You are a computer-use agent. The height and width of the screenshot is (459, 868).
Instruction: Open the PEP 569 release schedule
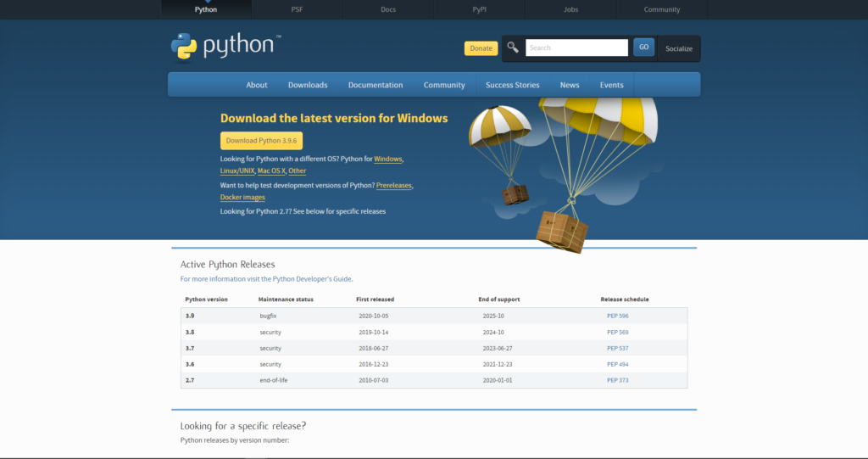pyautogui.click(x=618, y=333)
